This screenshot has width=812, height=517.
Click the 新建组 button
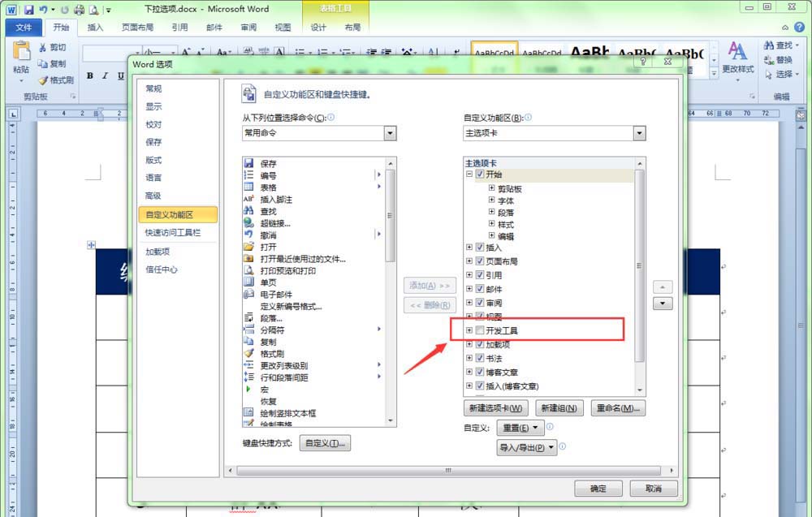(x=559, y=407)
